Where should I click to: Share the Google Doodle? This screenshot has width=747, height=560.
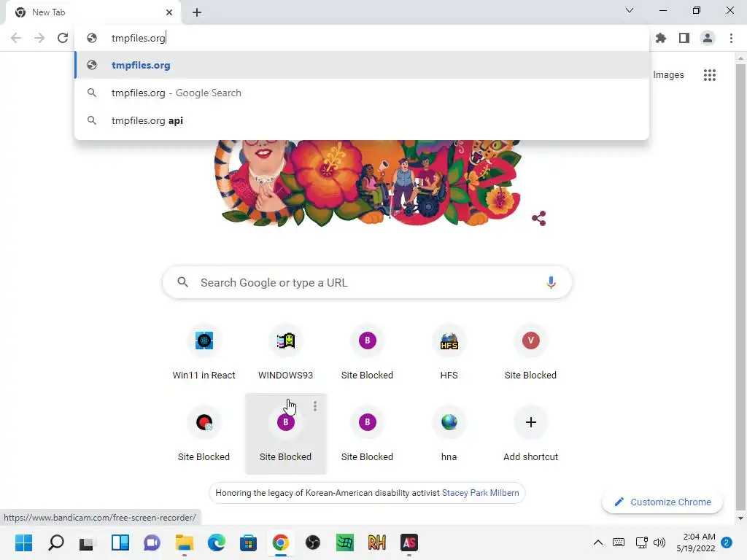click(x=539, y=219)
